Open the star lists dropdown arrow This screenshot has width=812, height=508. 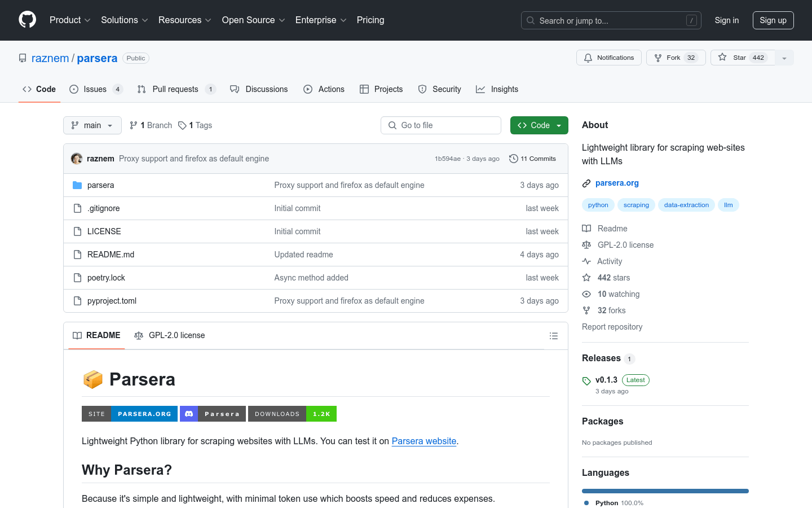(784, 58)
